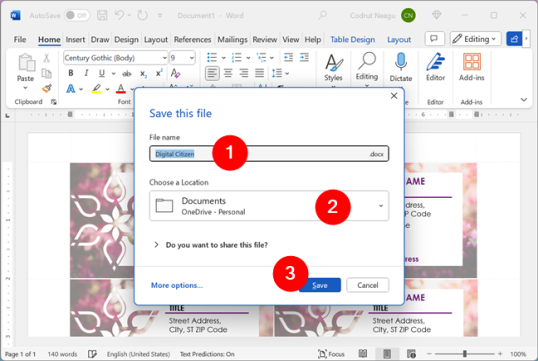Viewport: 538px width, 361px height.
Task: Collapse the ribbon with the chevron
Action: click(x=524, y=100)
